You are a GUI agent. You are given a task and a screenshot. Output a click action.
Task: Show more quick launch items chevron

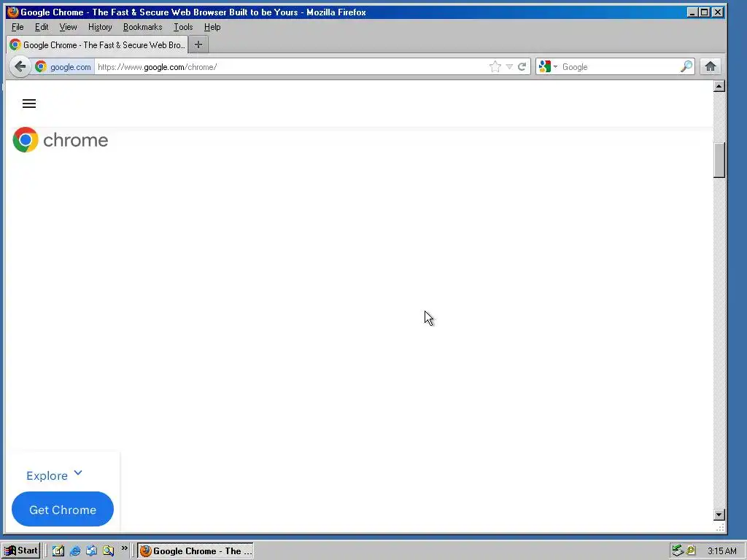tap(124, 548)
